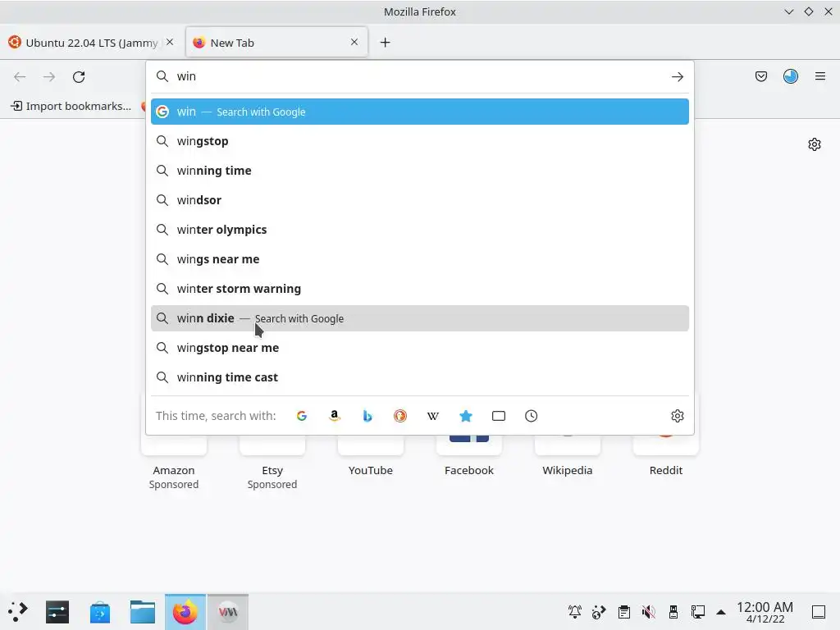Image resolution: width=840 pixels, height=630 pixels.
Task: Search open tabs via tabs icon
Action: pyautogui.click(x=498, y=416)
